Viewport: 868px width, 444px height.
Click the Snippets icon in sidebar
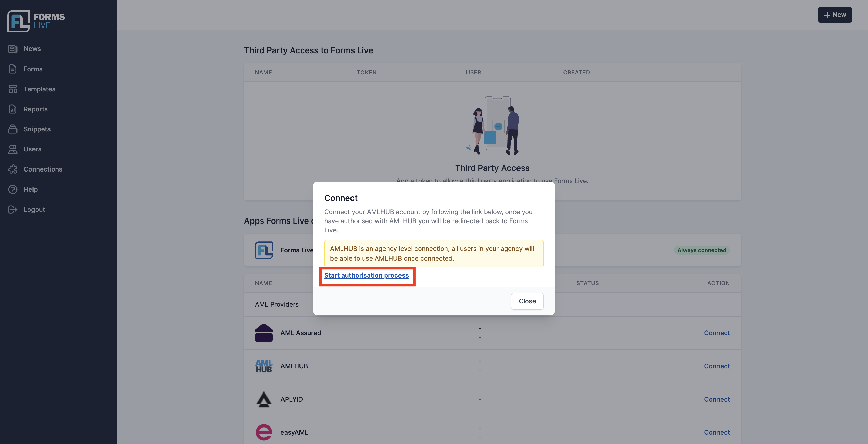13,129
